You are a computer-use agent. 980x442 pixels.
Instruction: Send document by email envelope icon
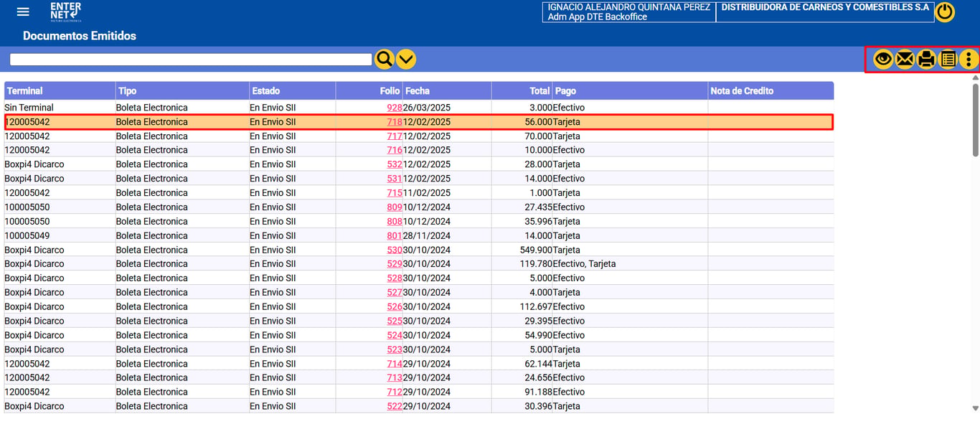pos(905,60)
